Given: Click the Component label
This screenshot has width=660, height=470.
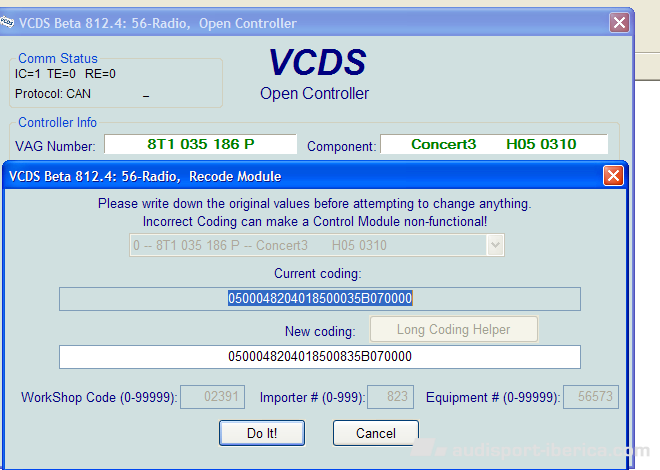Looking at the screenshot, I should [x=341, y=146].
